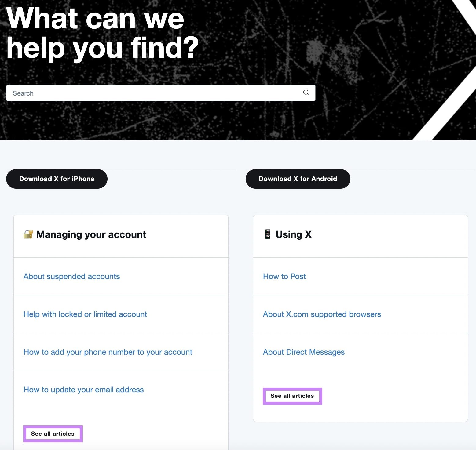Open Help with locked or limited account
476x450 pixels.
85,314
